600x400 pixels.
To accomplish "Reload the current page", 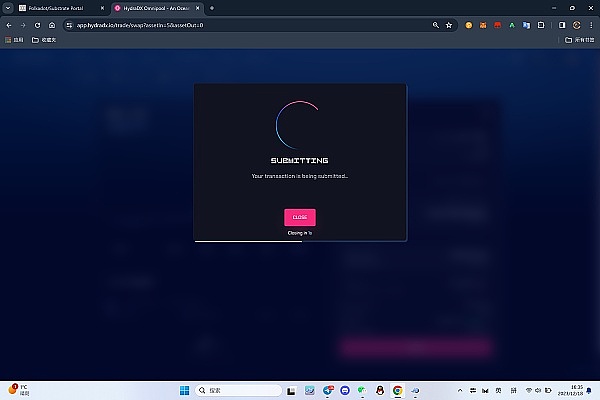I will tap(37, 24).
